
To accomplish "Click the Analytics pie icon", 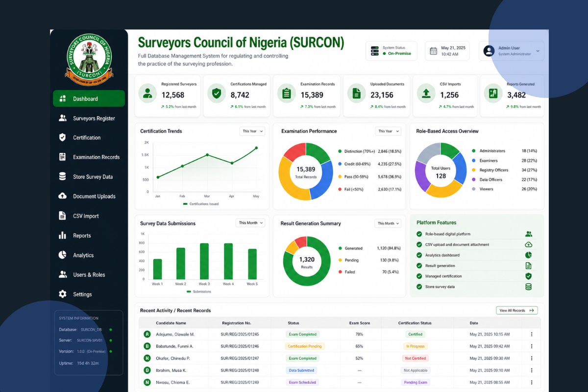I will click(62, 255).
